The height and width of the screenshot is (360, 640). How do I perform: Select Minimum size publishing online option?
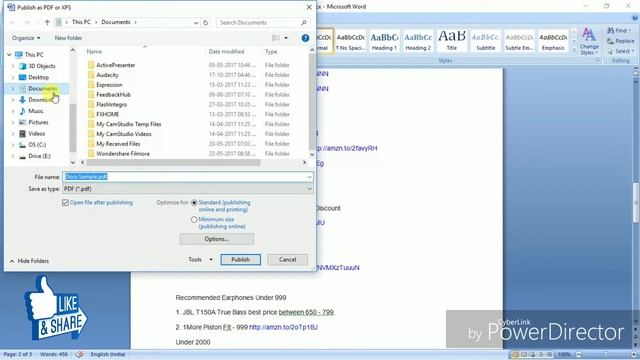[194, 220]
